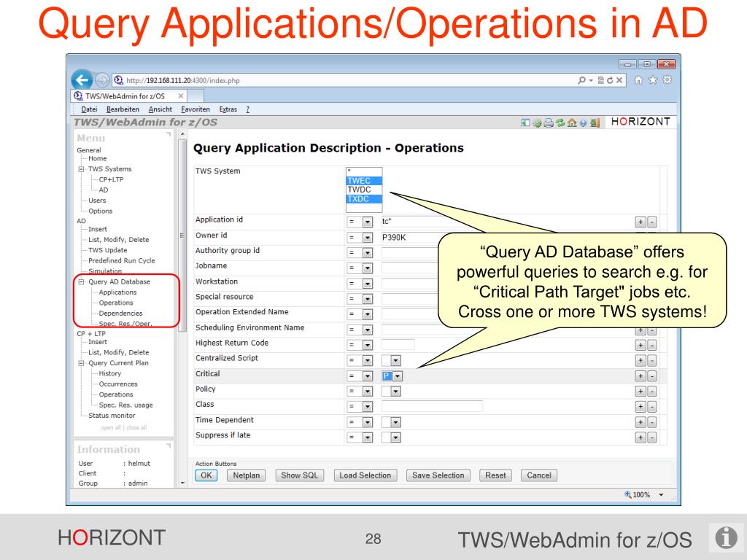The width and height of the screenshot is (747, 560).
Task: Click the Cancel button
Action: pos(539,475)
